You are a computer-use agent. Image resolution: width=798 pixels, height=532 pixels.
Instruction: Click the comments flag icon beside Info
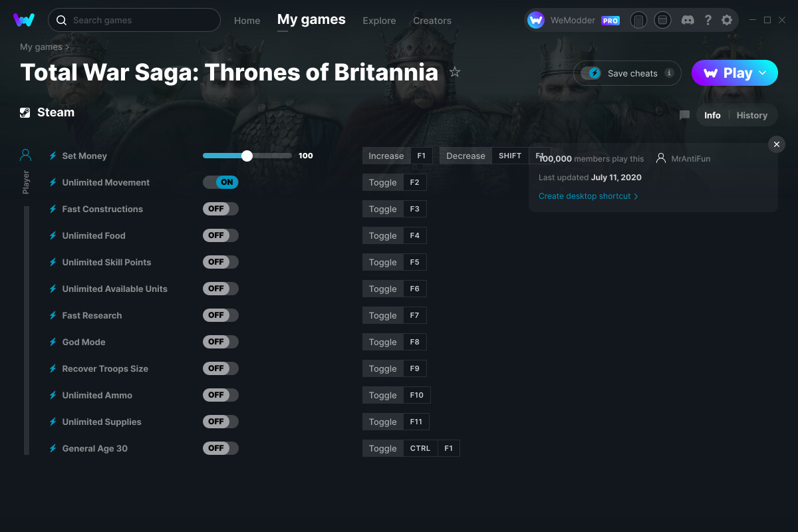tap(684, 115)
